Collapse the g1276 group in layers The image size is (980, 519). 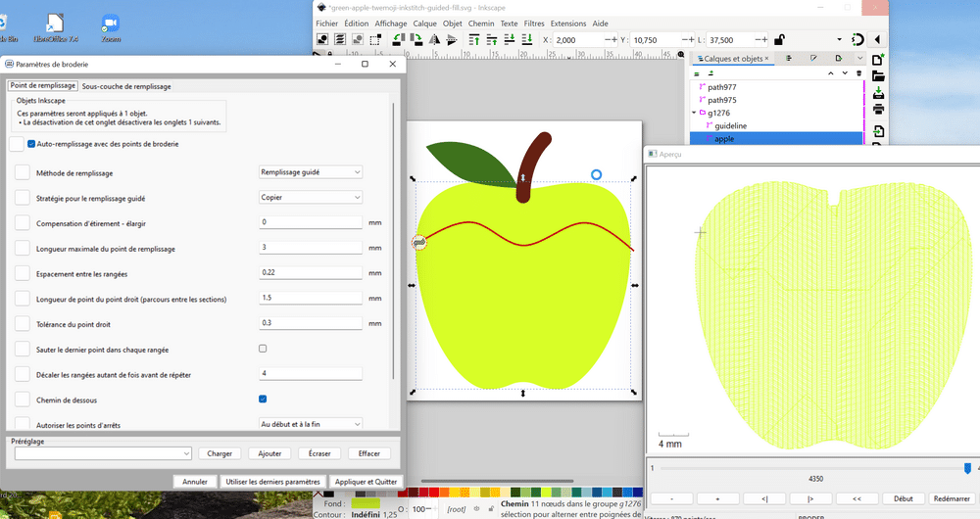click(694, 113)
